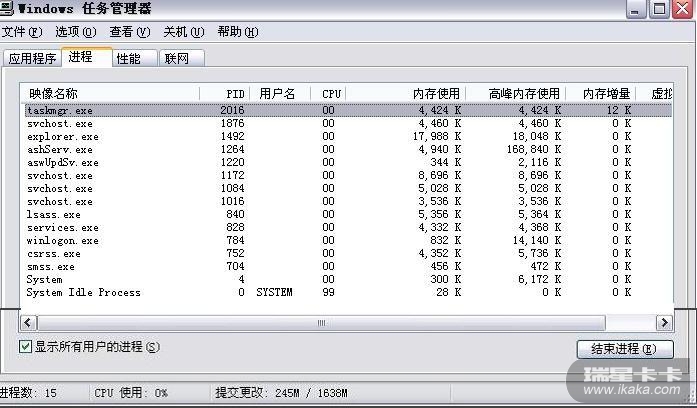Minimize the Task Manager window
The width and height of the screenshot is (697, 408).
(x=636, y=9)
